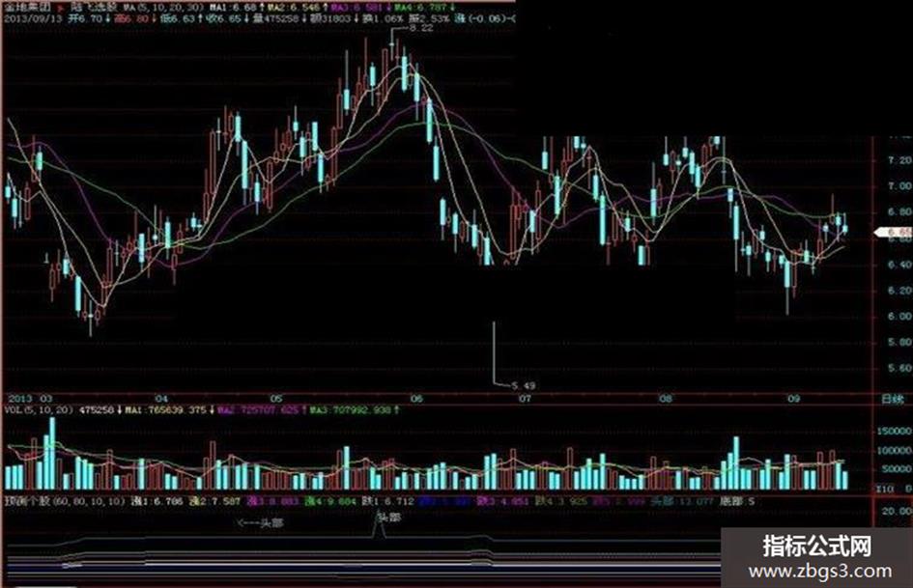Click the 涨4: 9.684 forecast value
The width and height of the screenshot is (913, 588).
(x=330, y=501)
